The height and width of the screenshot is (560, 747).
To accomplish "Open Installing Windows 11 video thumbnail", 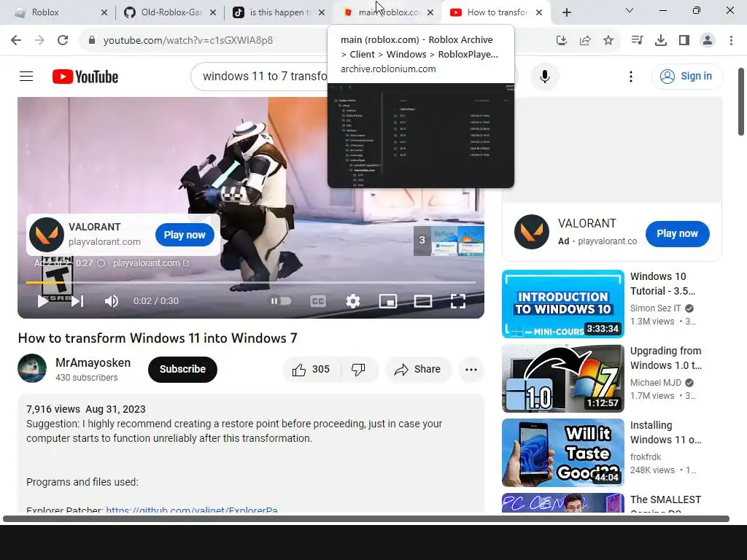I will tap(562, 452).
